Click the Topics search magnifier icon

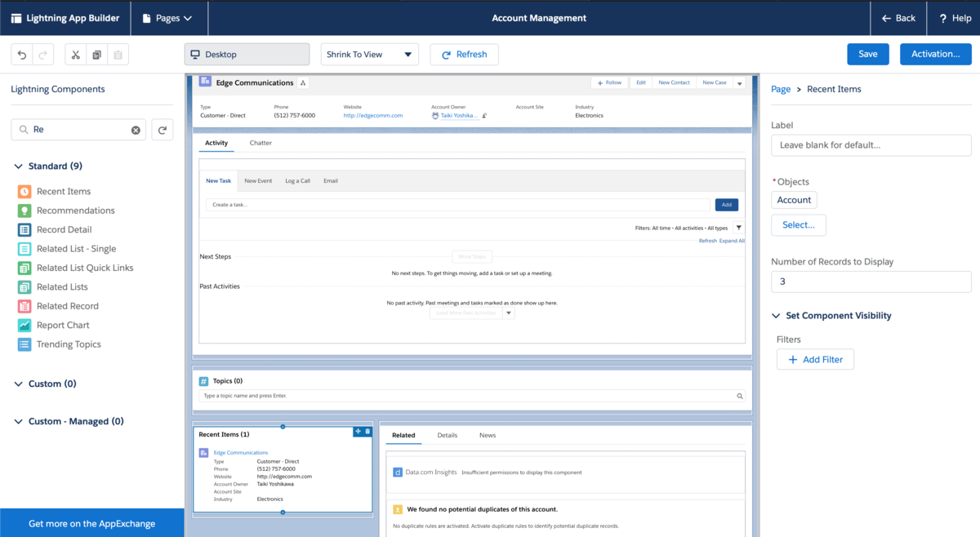740,396
